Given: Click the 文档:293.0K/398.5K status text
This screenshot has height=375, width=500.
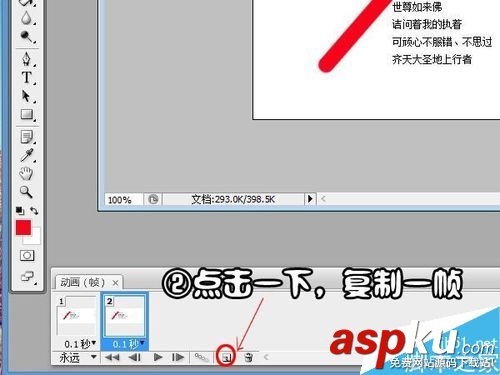Looking at the screenshot, I should (x=233, y=199).
